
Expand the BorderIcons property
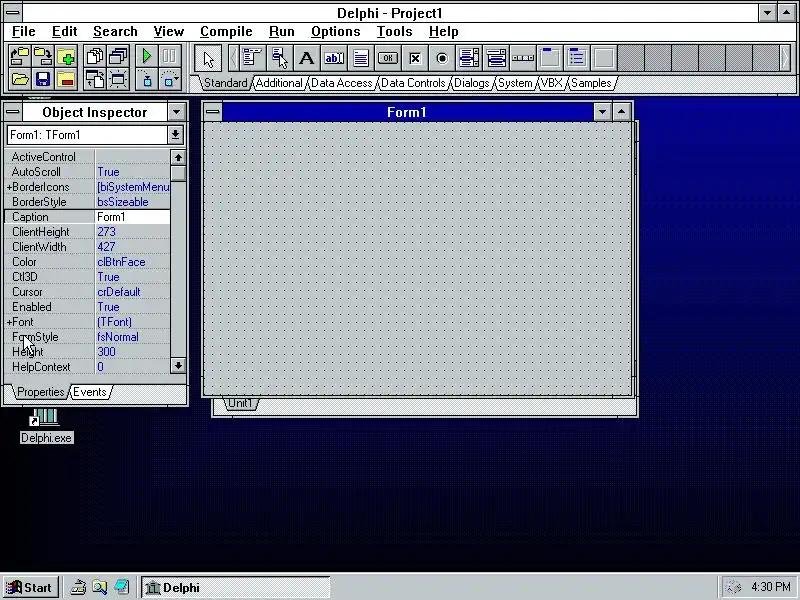tap(9, 187)
